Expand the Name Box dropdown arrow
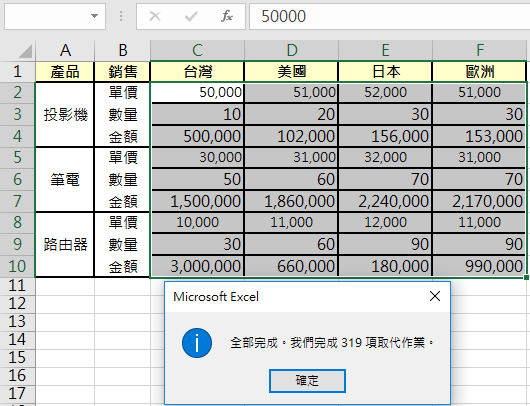 [95, 16]
